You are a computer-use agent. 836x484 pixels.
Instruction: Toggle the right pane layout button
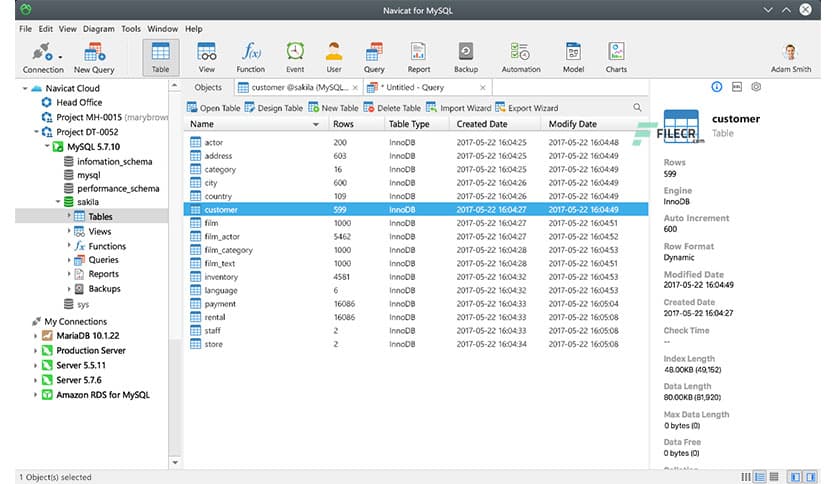click(x=810, y=477)
